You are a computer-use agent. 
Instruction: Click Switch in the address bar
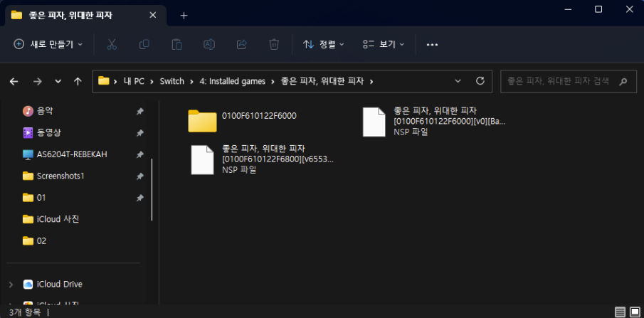pyautogui.click(x=171, y=81)
